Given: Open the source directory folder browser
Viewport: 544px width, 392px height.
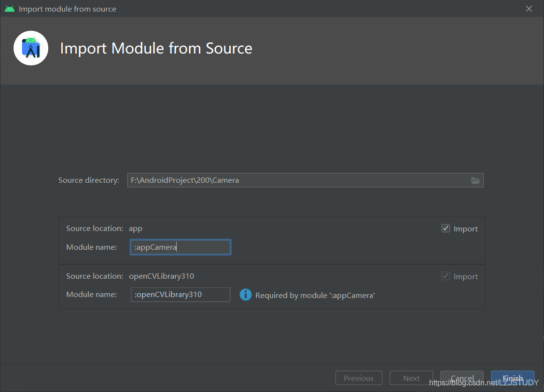Looking at the screenshot, I should (x=475, y=180).
